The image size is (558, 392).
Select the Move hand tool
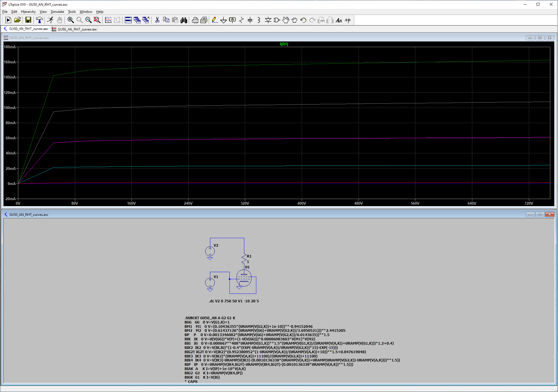(286, 20)
